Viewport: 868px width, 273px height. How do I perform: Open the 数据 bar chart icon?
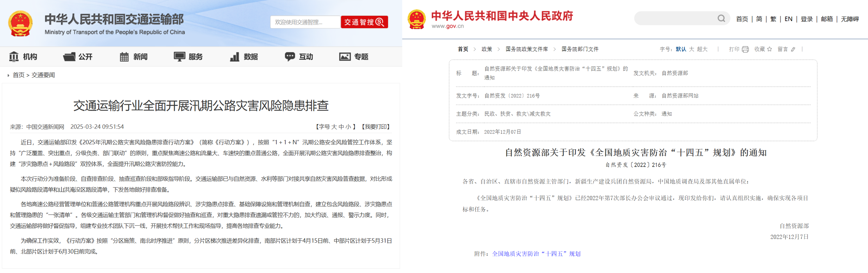click(x=235, y=57)
